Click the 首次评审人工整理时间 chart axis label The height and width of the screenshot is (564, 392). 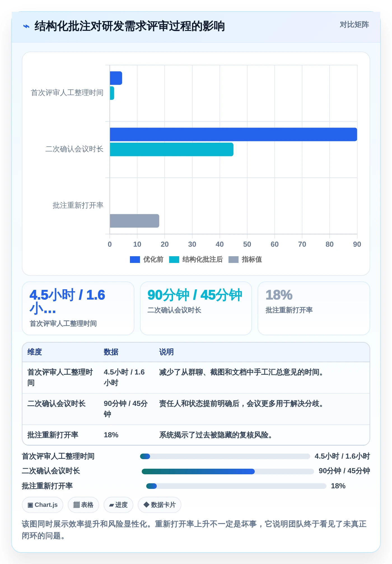[x=67, y=93]
